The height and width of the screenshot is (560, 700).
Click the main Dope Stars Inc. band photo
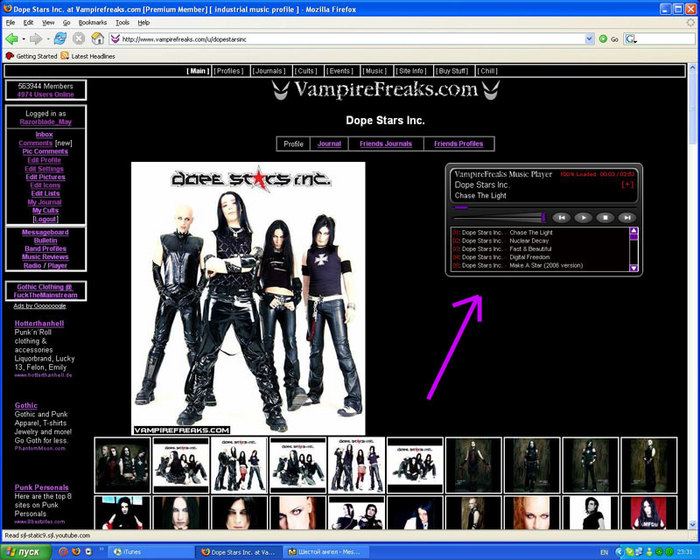click(248, 298)
